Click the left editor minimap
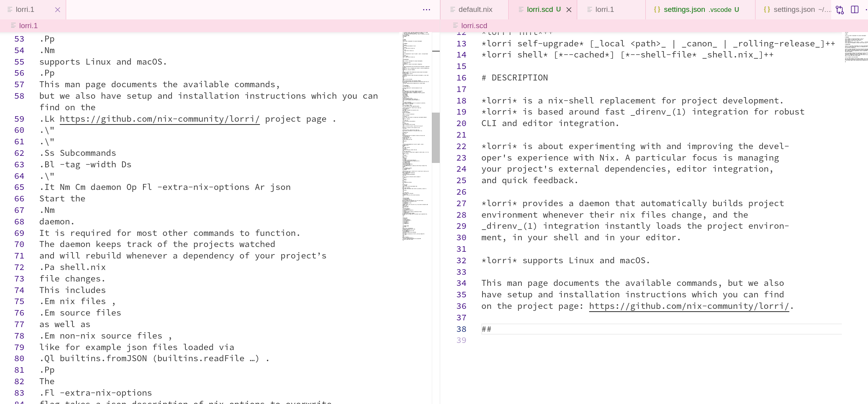868x404 pixels. pyautogui.click(x=416, y=137)
